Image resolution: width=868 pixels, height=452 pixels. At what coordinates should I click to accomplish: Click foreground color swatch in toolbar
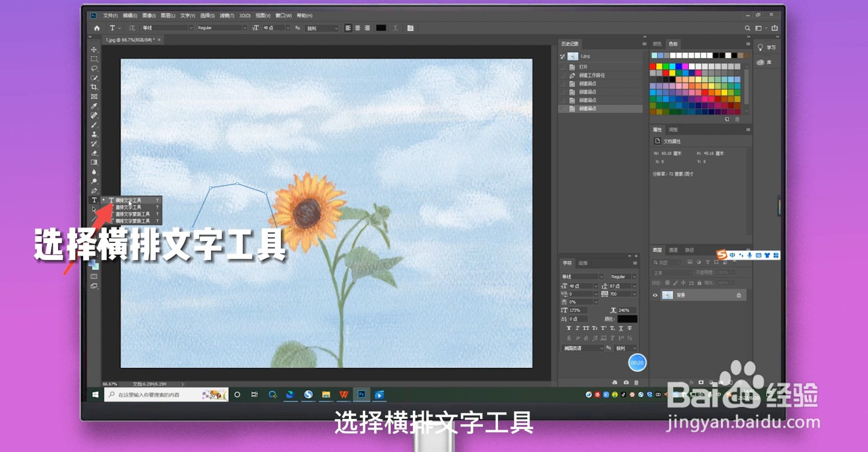pyautogui.click(x=93, y=263)
